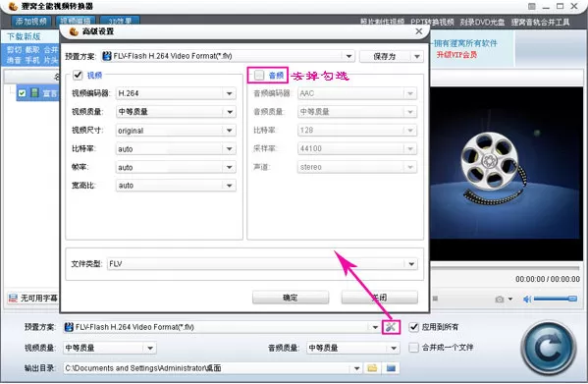This screenshot has height=384, width=588.
Task: Click the preview playback progress bar
Action: tap(505, 268)
